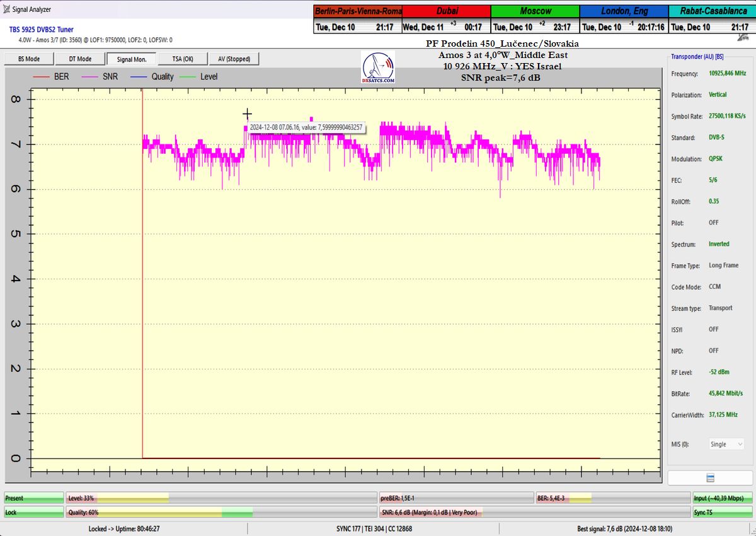Open the TSA (OK) tab
The height and width of the screenshot is (536, 756).
[x=183, y=59]
